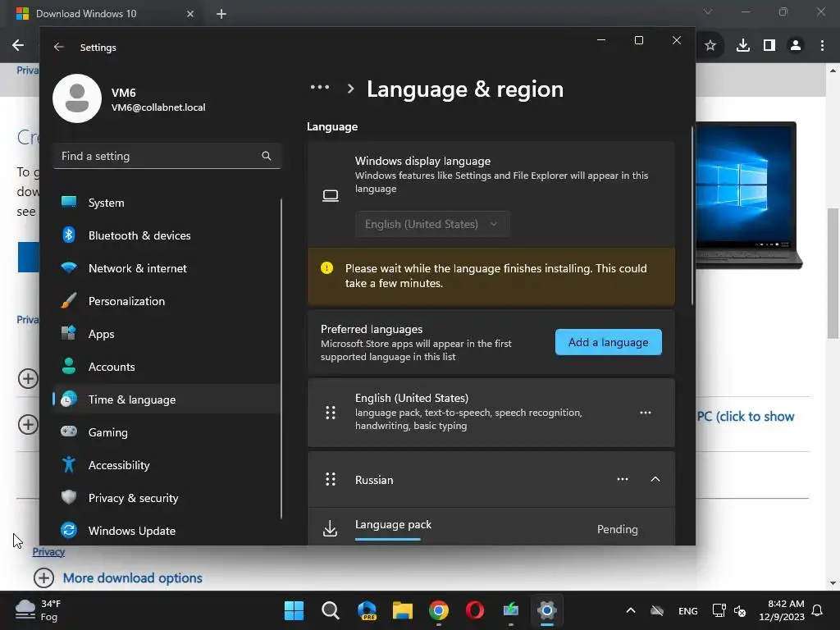Open Bluetooth & devices settings
This screenshot has width=840, height=630.
[166, 235]
